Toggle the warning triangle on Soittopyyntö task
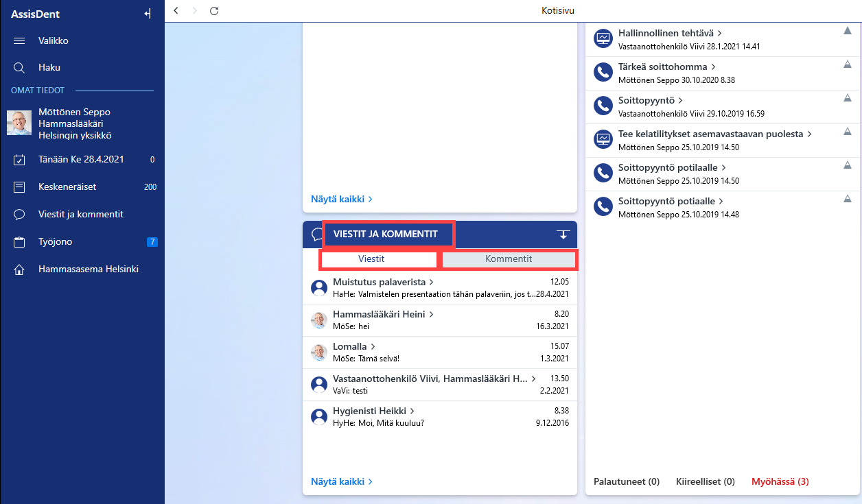 847,98
